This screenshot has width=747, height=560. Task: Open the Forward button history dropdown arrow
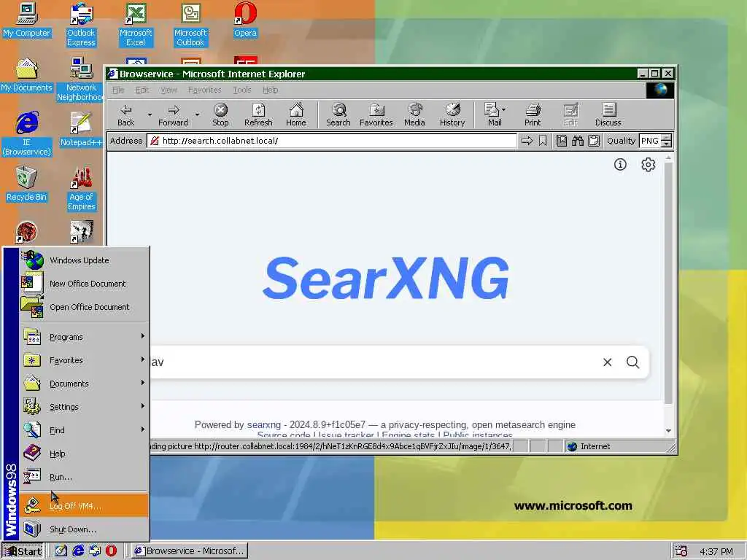pyautogui.click(x=197, y=114)
